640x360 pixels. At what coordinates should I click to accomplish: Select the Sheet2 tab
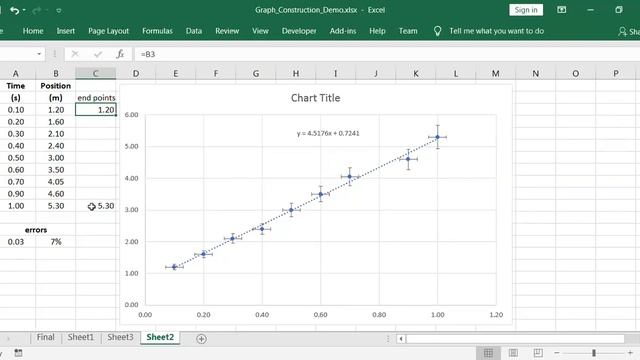tap(160, 337)
